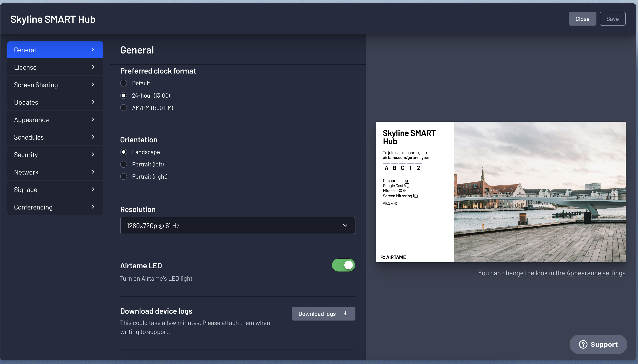Click the chevron next to Screen Sharing
638x364 pixels.
93,84
